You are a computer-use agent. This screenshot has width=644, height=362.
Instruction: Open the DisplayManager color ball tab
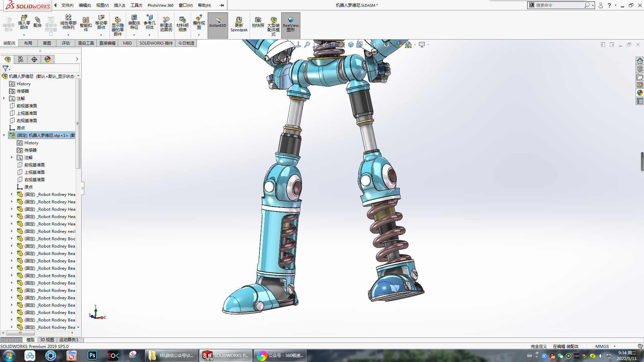coord(48,59)
